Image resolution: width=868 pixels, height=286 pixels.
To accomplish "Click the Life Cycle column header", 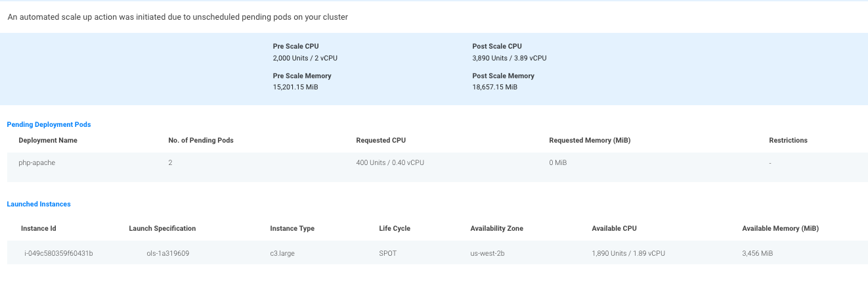I will (x=395, y=228).
